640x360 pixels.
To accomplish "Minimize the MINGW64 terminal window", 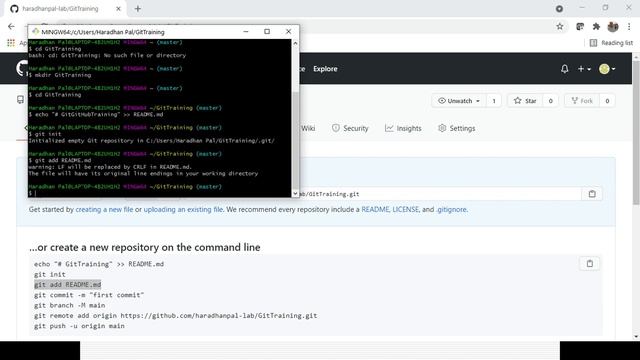I will click(x=246, y=31).
